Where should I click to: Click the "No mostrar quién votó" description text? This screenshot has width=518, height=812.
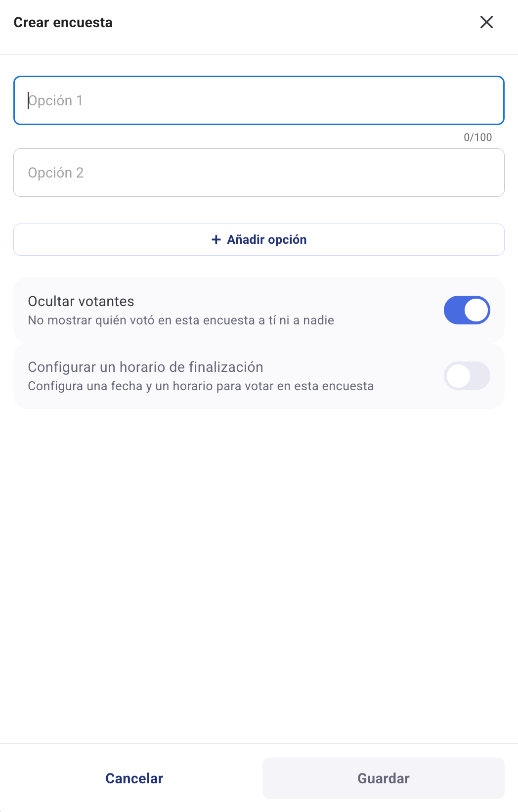(x=181, y=320)
